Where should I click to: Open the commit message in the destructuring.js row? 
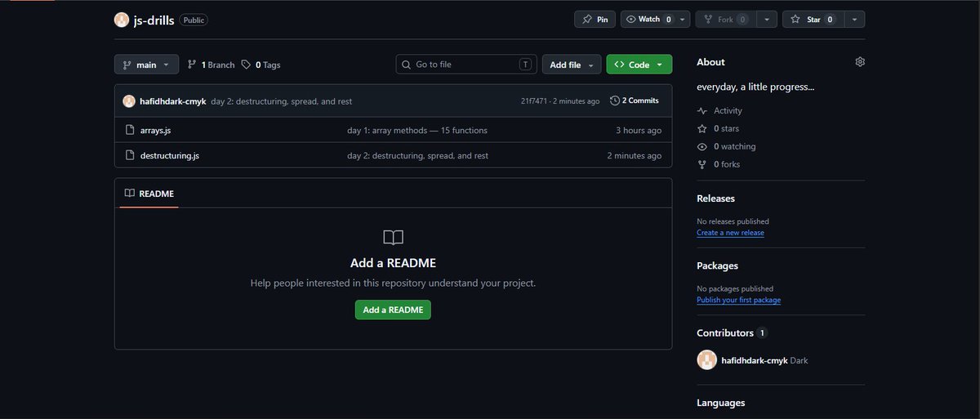tap(417, 155)
